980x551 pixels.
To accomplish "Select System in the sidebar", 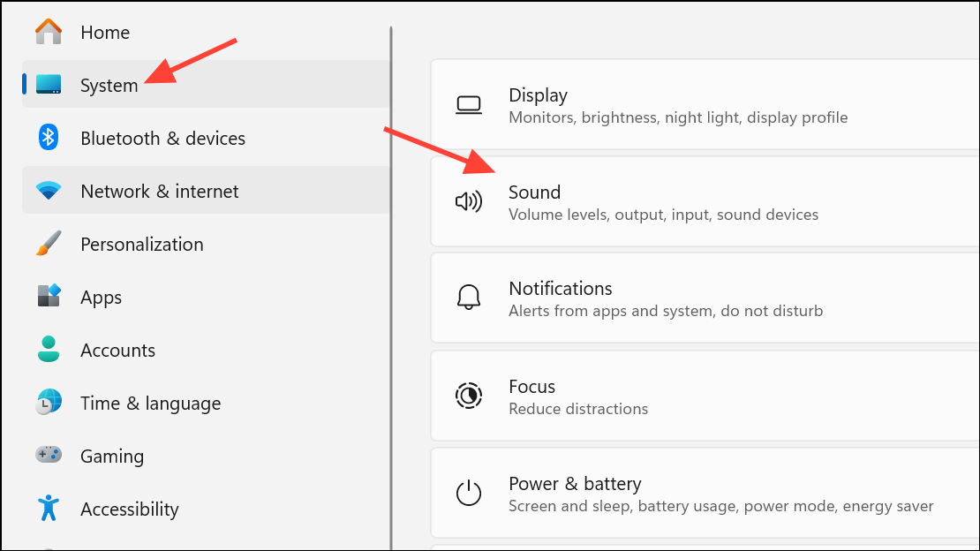I will click(206, 85).
